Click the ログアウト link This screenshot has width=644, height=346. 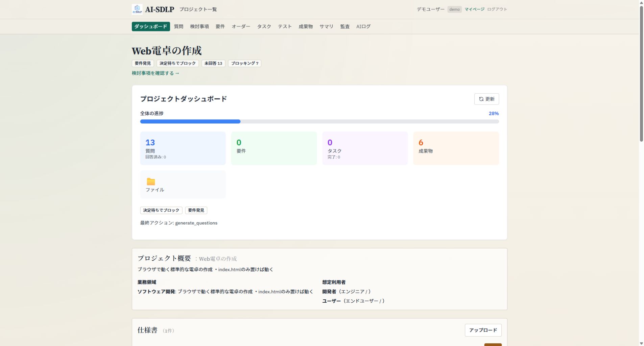point(497,9)
